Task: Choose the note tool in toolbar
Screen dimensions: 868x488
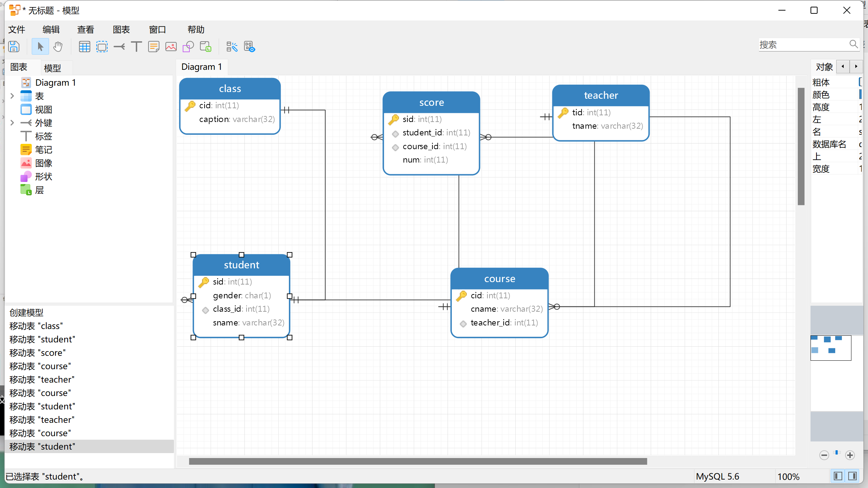Action: tap(154, 47)
